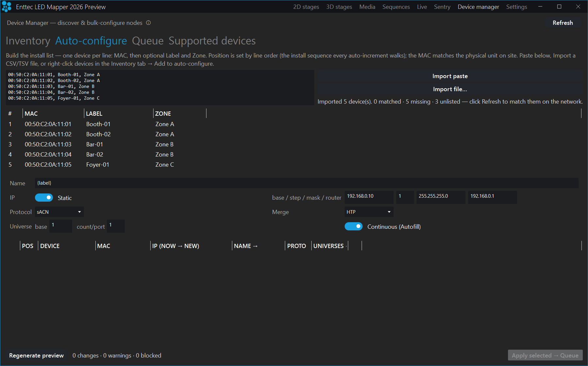The image size is (588, 366).
Task: Select the Device manager section
Action: [478, 7]
